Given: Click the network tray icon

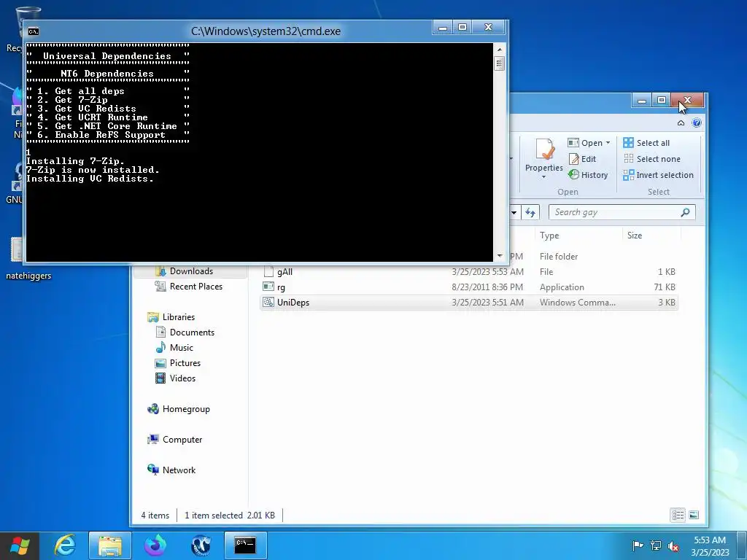Looking at the screenshot, I should 656,545.
